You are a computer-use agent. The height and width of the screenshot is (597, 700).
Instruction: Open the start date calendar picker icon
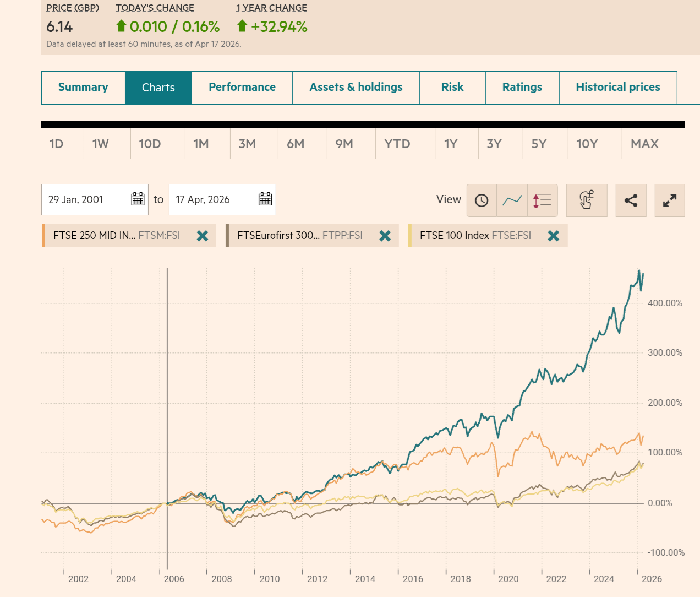click(138, 199)
